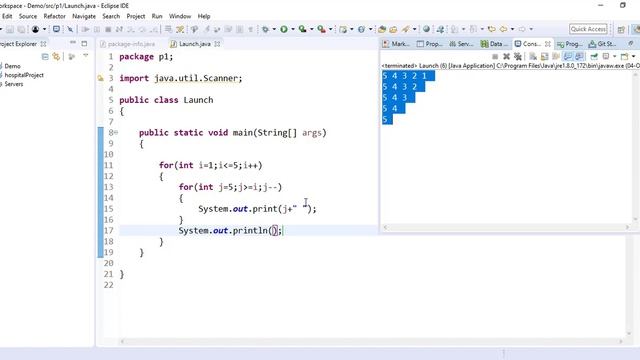
Task: Open the Refactor menu
Action: 54,16
